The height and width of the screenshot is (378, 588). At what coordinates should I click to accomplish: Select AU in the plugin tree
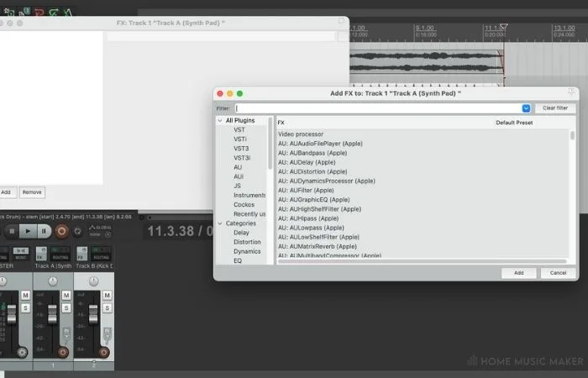coord(238,167)
